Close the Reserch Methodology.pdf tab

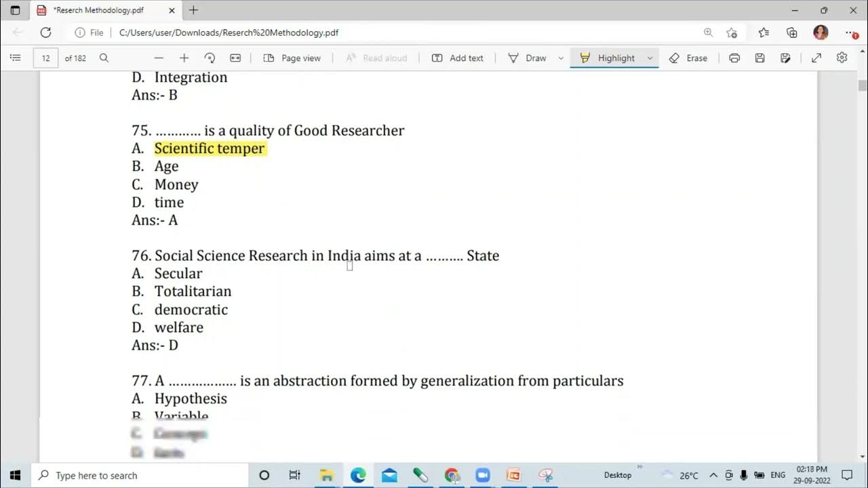[x=172, y=10]
